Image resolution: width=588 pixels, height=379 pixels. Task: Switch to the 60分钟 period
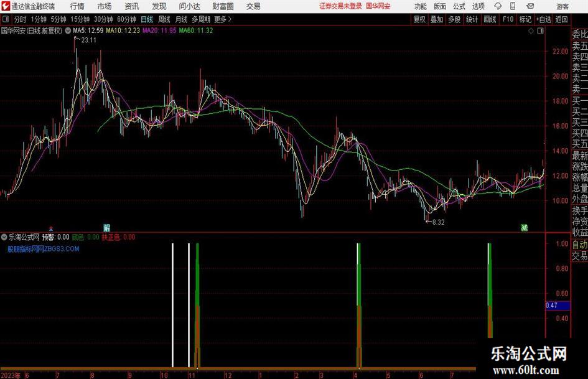tap(126, 19)
